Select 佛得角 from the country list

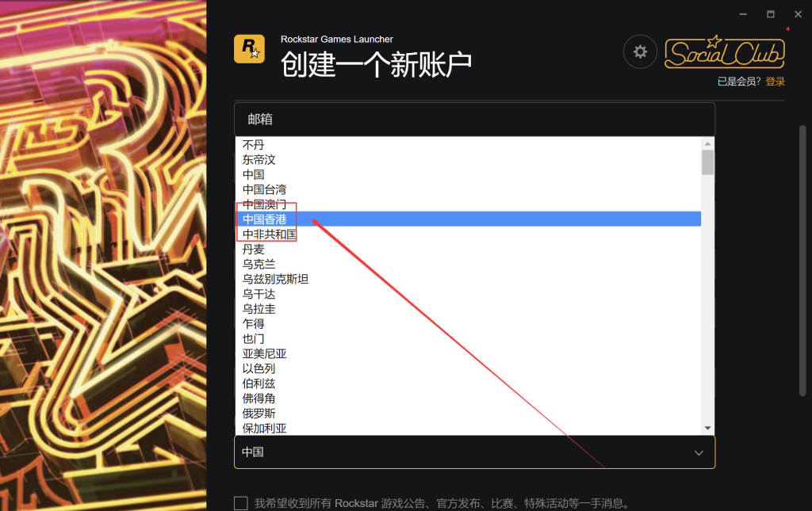click(x=468, y=399)
